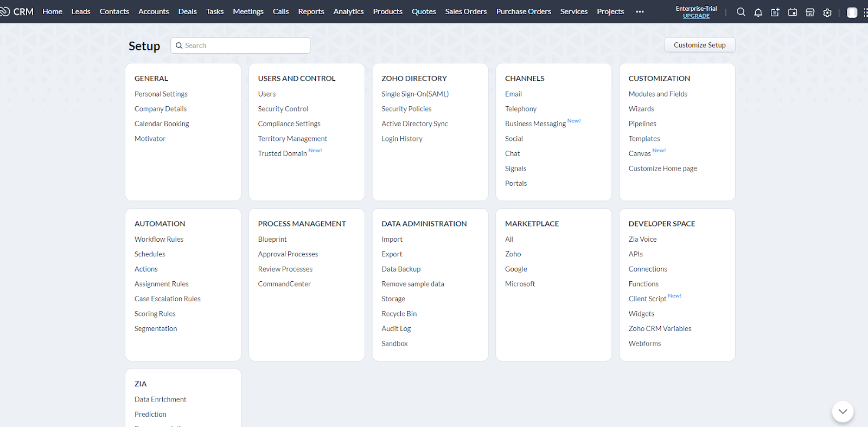Screen dimensions: 868x427
Task: Open the calendar icon in top bar
Action: (793, 12)
